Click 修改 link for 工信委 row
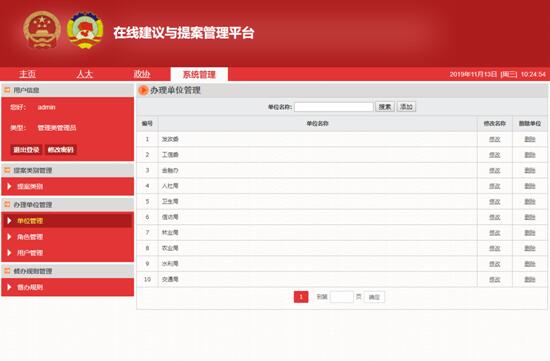Image resolution: width=550 pixels, height=361 pixels. pyautogui.click(x=495, y=155)
